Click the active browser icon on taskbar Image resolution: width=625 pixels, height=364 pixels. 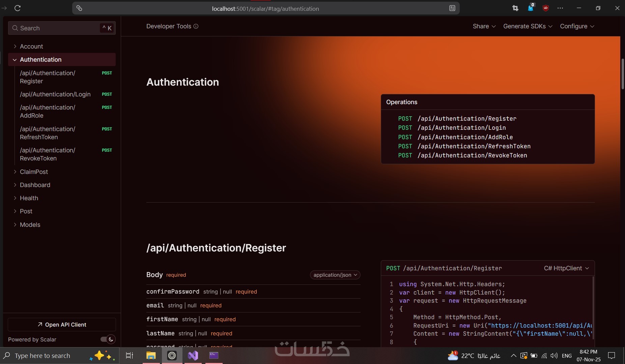click(x=172, y=356)
